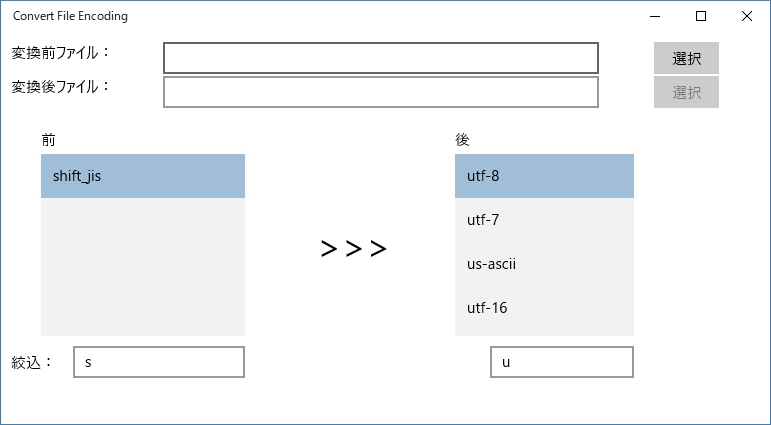Click the 変換前ファイル path input field
This screenshot has height=425, width=771.
pos(381,58)
